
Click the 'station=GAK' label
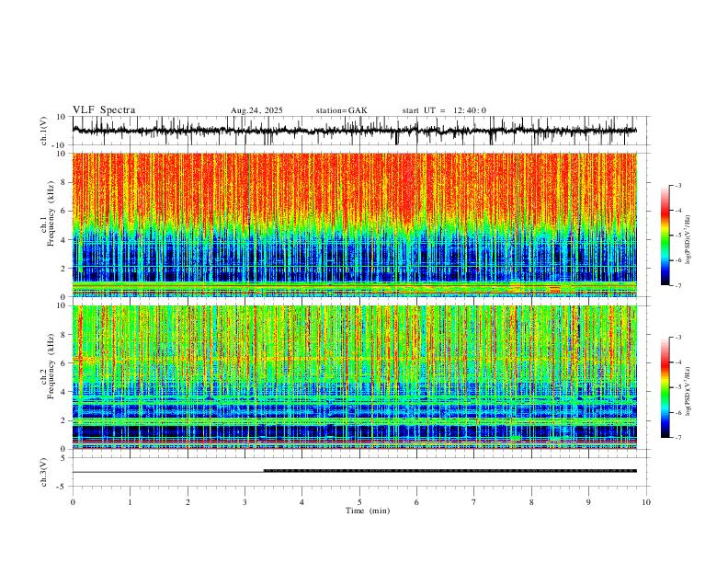341,110
